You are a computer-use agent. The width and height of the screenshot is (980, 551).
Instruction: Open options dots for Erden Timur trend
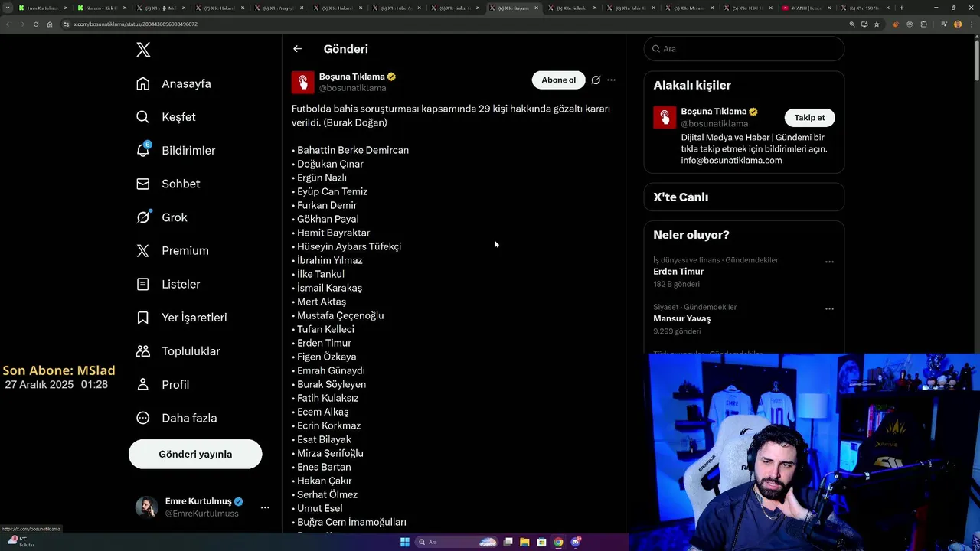coord(829,262)
